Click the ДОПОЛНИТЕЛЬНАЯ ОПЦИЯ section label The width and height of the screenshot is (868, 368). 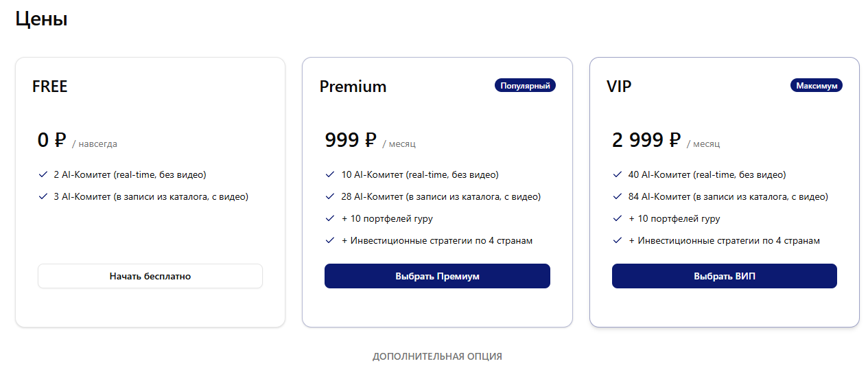pos(437,357)
